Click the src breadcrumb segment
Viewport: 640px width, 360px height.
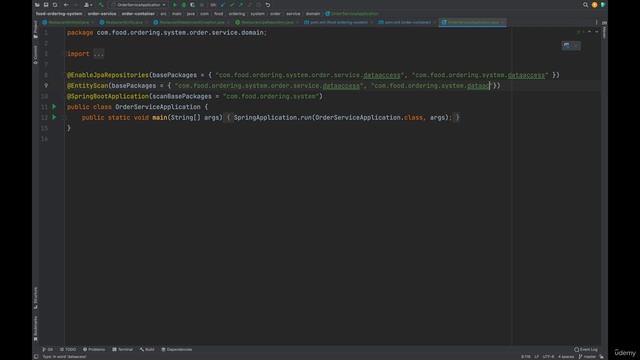[163, 13]
